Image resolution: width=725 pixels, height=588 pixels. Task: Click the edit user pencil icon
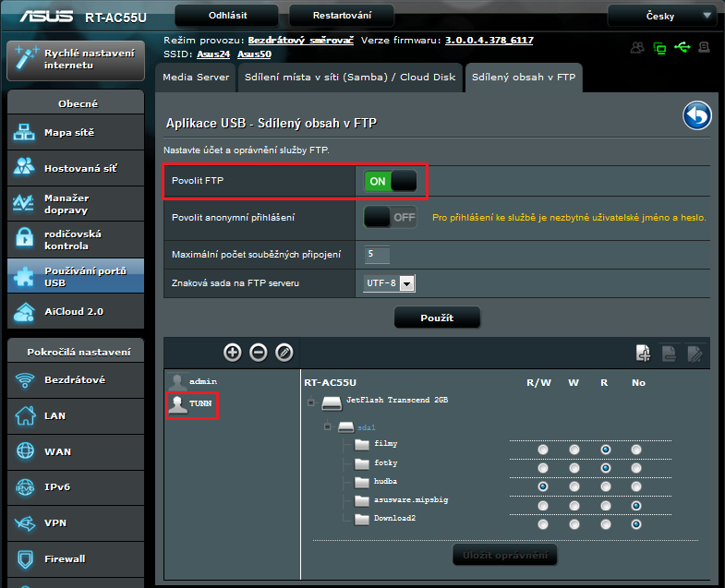pyautogui.click(x=284, y=352)
